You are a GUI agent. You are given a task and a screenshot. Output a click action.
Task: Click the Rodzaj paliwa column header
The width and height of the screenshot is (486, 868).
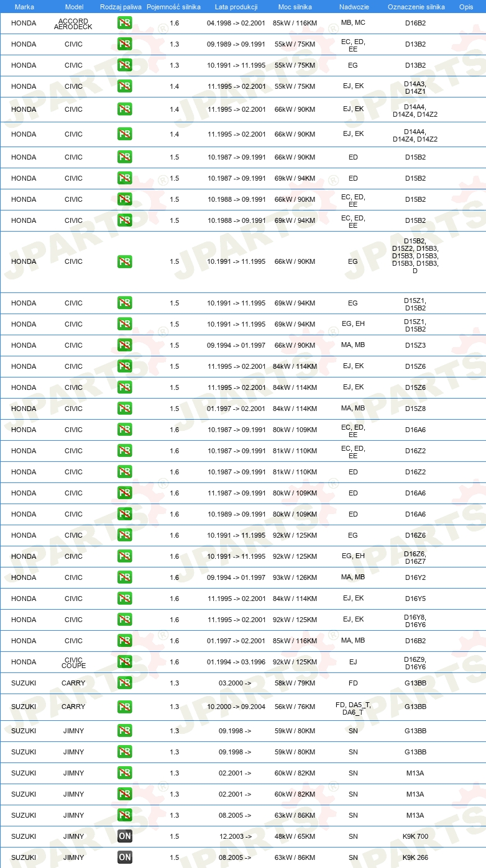[x=121, y=7]
